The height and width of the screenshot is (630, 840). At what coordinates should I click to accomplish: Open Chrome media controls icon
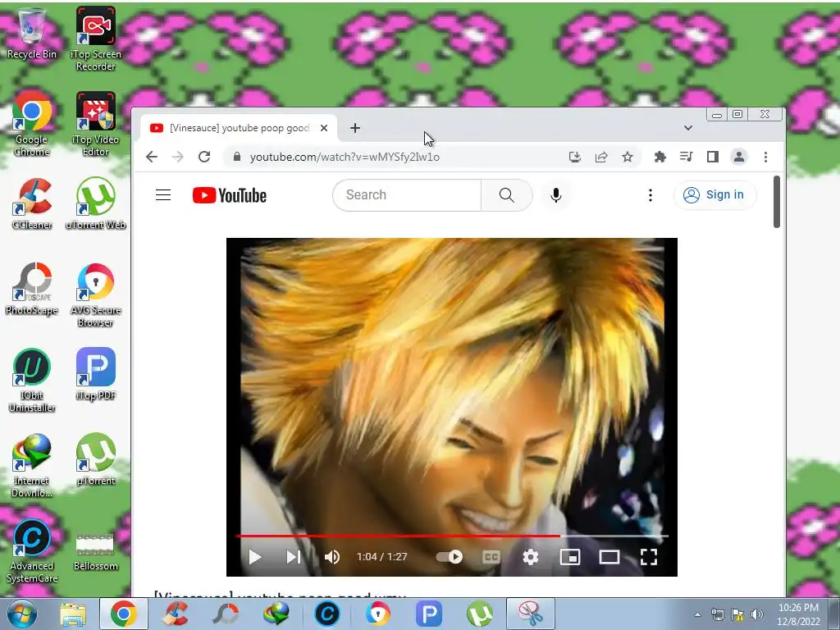point(687,157)
